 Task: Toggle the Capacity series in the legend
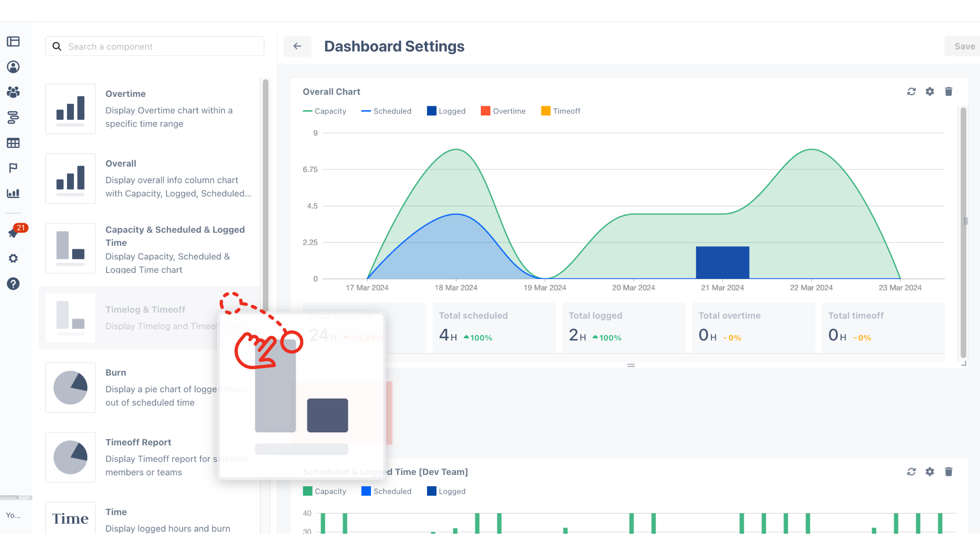pyautogui.click(x=325, y=111)
